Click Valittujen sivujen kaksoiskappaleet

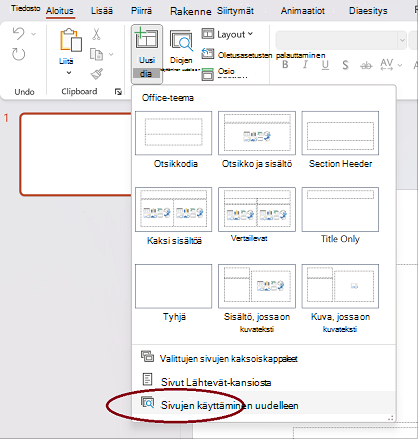[x=264, y=358]
